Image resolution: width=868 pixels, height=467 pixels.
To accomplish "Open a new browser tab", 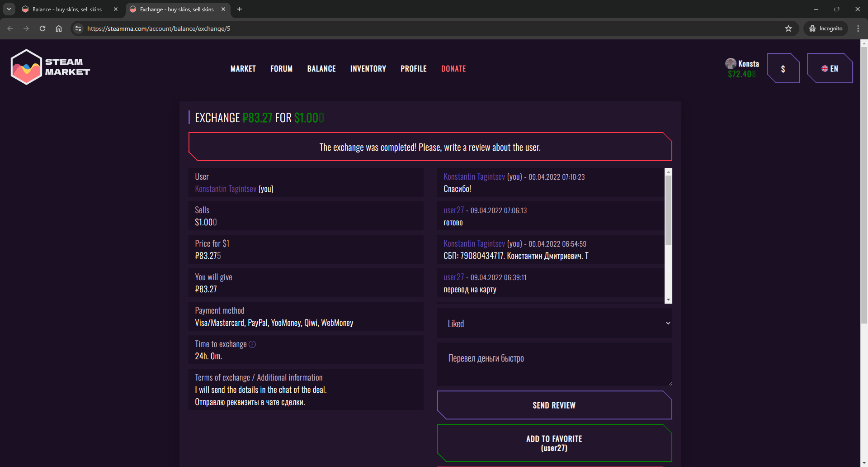I will pyautogui.click(x=240, y=9).
